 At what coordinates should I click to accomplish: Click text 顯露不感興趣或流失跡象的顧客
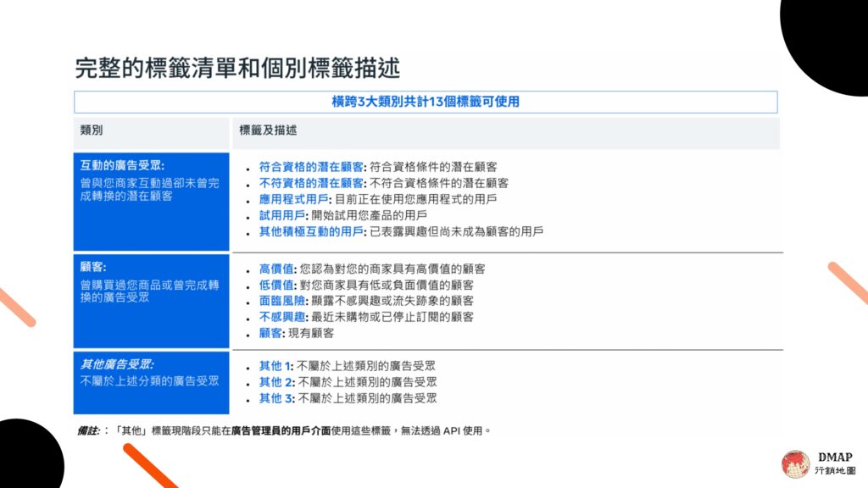point(392,301)
